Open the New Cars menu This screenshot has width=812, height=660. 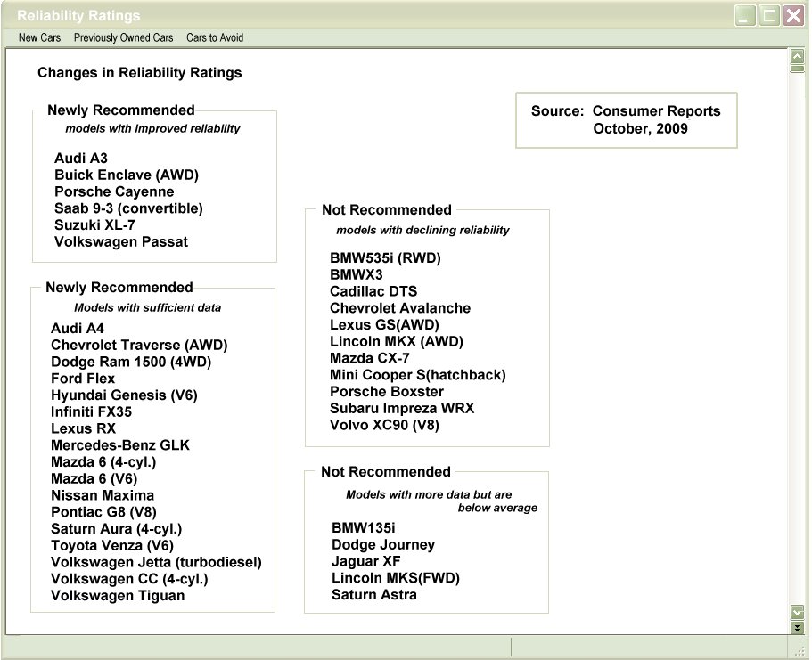pyautogui.click(x=39, y=38)
